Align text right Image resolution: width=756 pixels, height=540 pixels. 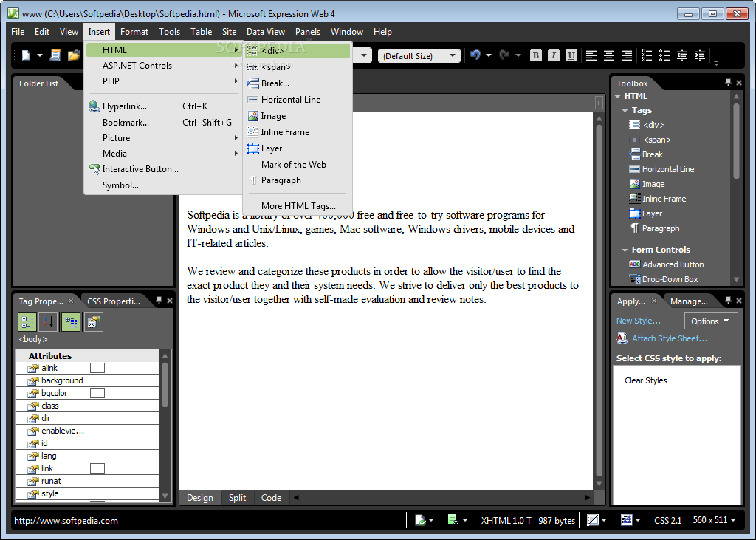point(627,55)
